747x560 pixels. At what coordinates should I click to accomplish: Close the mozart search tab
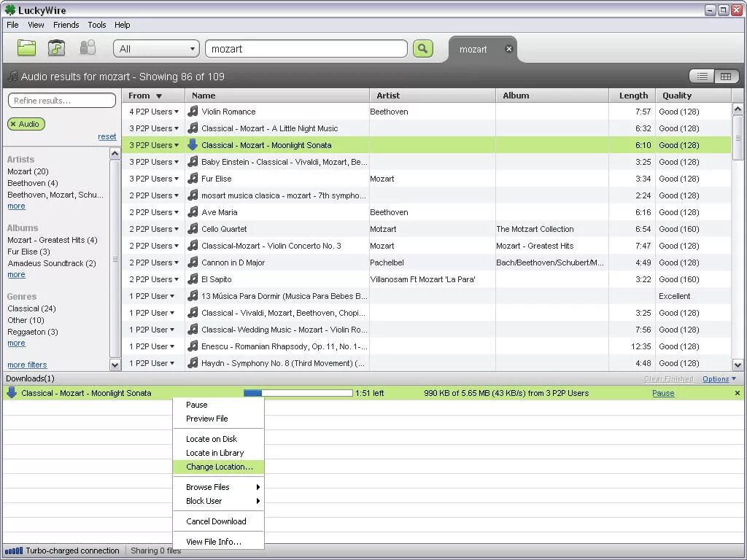[508, 49]
